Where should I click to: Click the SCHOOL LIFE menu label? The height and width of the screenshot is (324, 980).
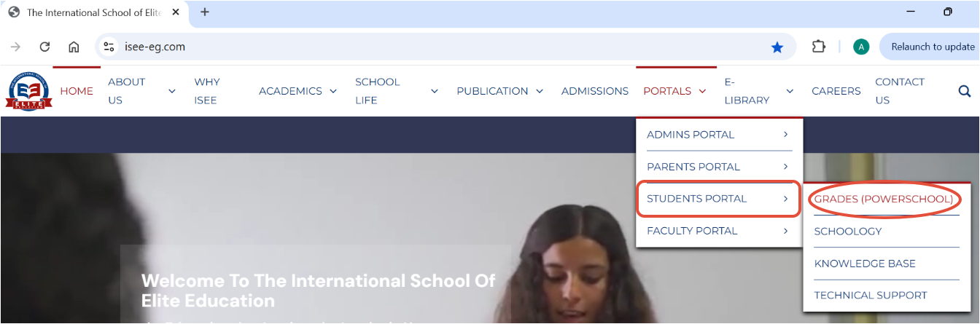[x=378, y=91]
